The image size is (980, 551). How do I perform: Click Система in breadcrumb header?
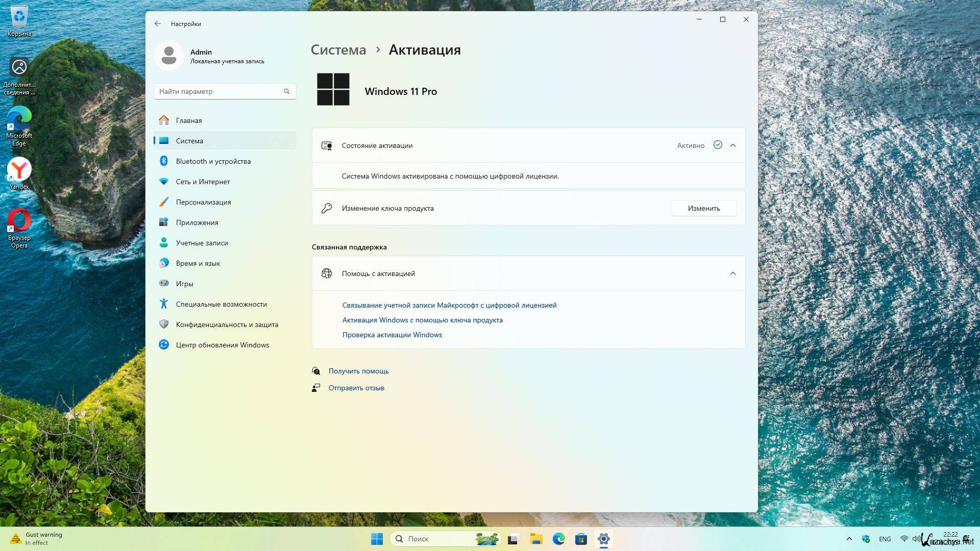(338, 50)
